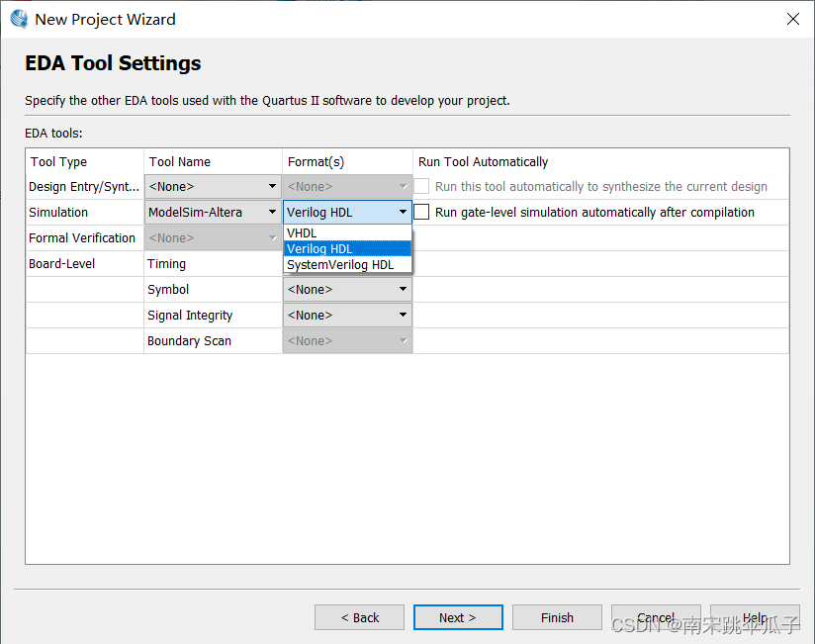The height and width of the screenshot is (644, 815).
Task: Open the Boundary Scan format dropdown
Action: (x=347, y=341)
